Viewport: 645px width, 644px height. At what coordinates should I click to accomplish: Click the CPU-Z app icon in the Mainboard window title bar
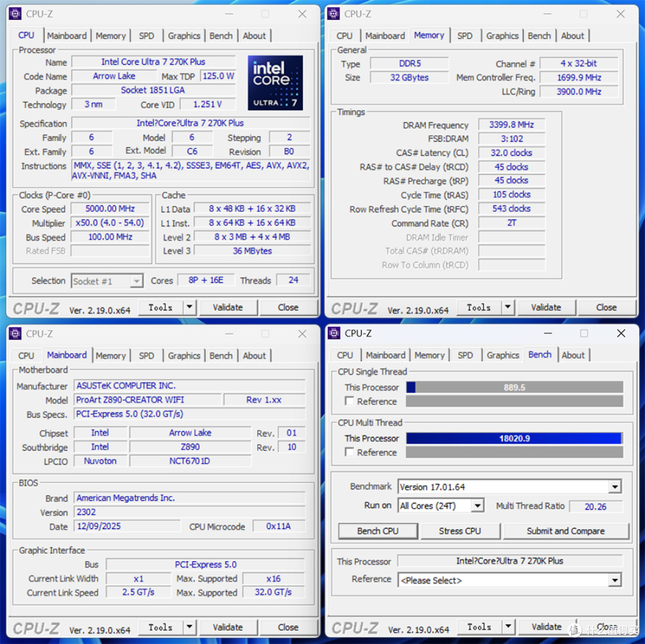15,333
